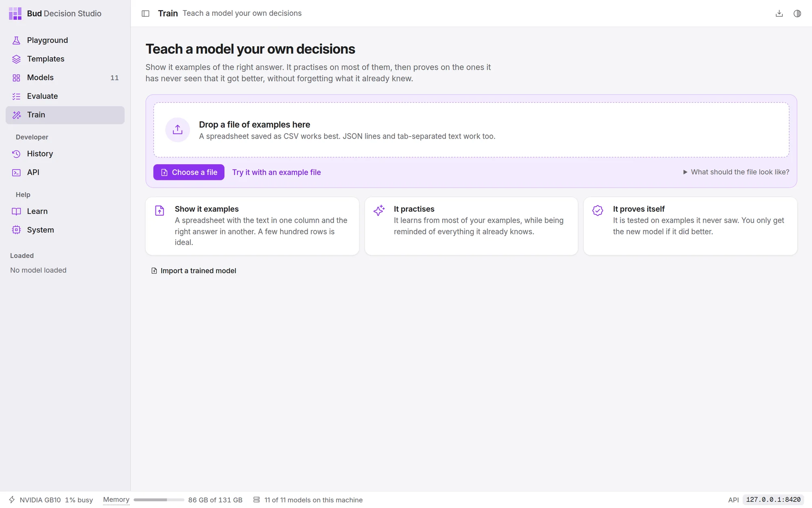Click the Memory usage progress bar

pyautogui.click(x=159, y=500)
